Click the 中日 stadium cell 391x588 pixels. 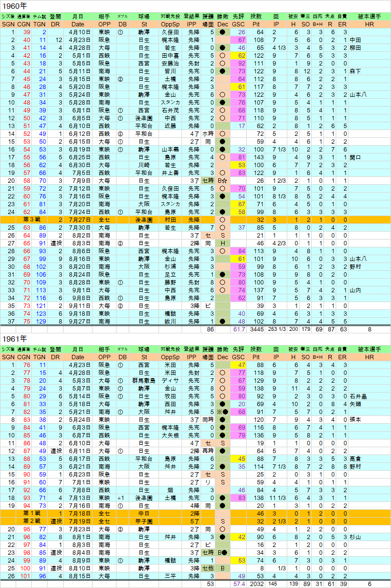[144, 513]
